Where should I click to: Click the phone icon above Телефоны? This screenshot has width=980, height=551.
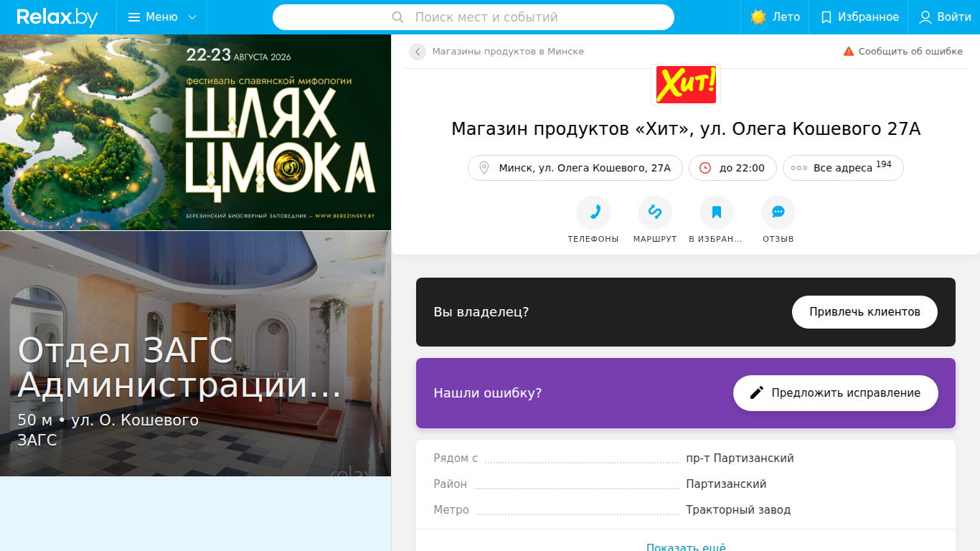point(593,212)
